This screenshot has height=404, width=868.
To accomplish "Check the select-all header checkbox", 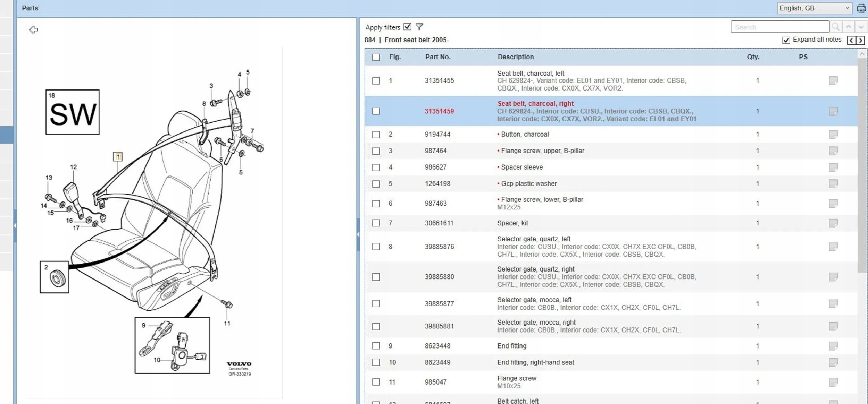I will coord(376,57).
